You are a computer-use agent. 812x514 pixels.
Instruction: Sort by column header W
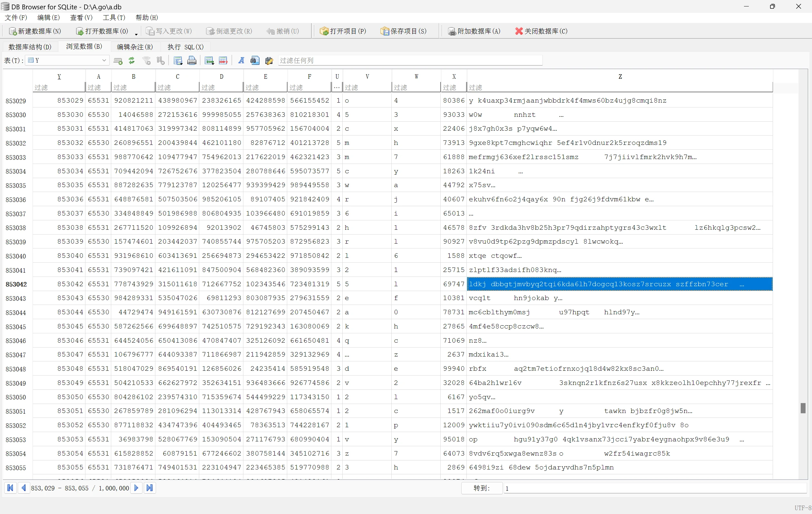[416, 76]
